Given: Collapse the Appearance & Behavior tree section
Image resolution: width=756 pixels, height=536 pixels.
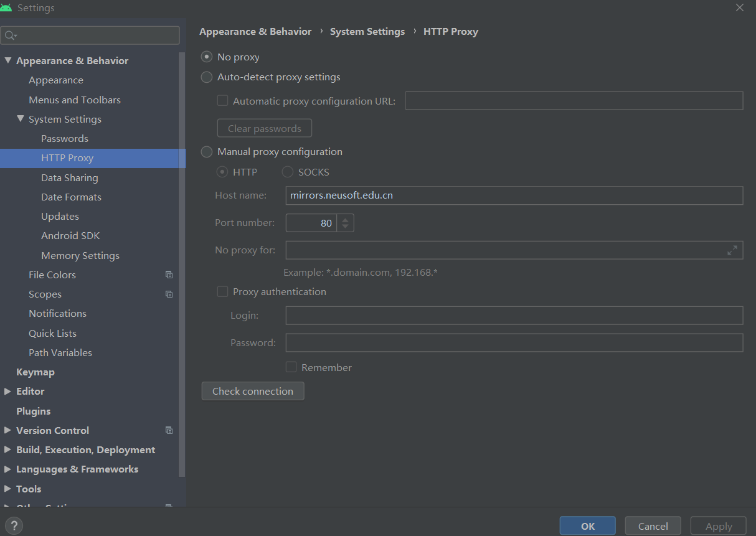Looking at the screenshot, I should coord(7,60).
